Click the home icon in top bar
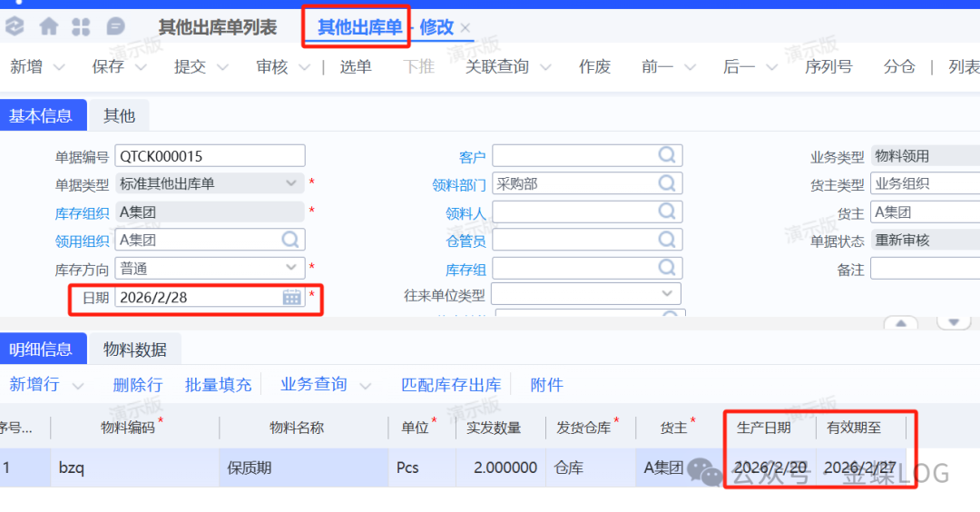980x512 pixels. click(49, 26)
